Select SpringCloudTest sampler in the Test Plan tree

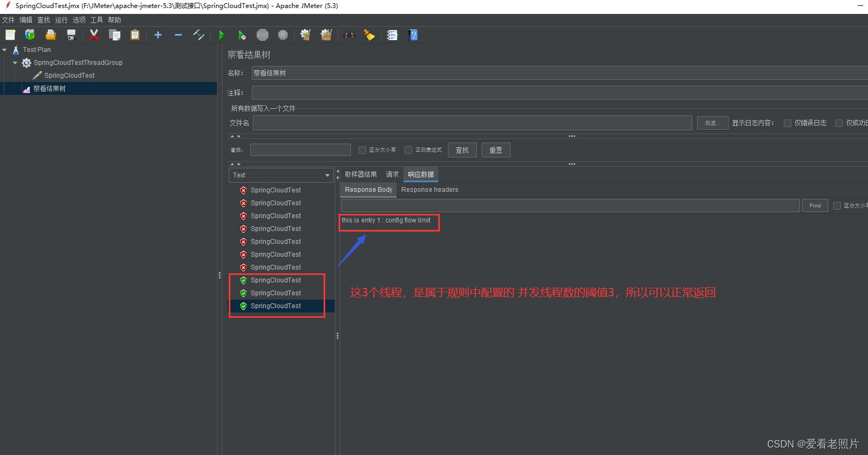pyautogui.click(x=70, y=76)
